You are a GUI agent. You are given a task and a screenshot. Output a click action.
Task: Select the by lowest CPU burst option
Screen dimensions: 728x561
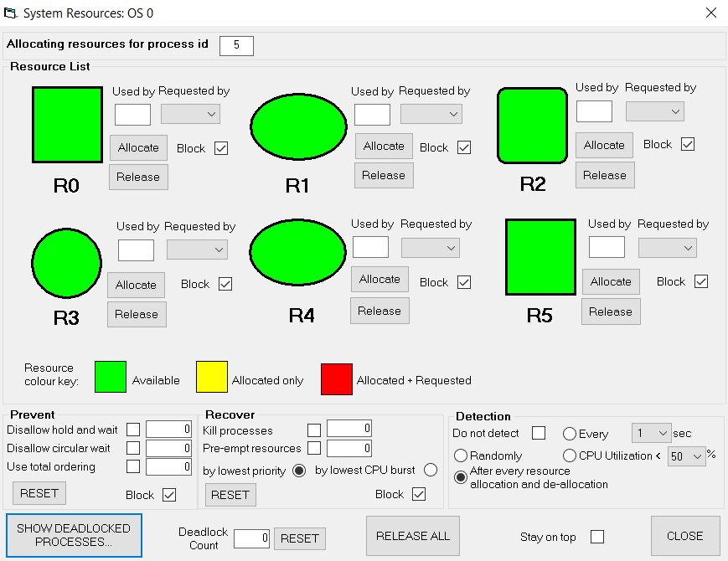(431, 470)
